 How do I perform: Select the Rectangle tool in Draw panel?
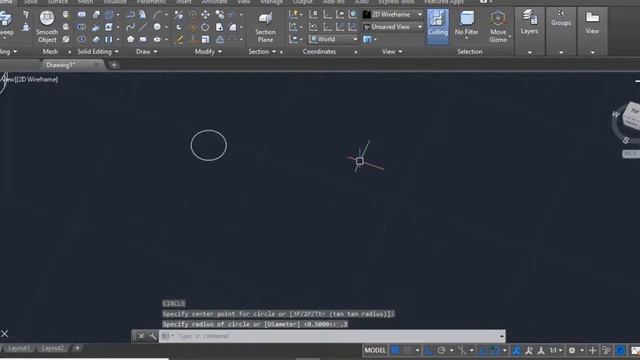pos(143,40)
